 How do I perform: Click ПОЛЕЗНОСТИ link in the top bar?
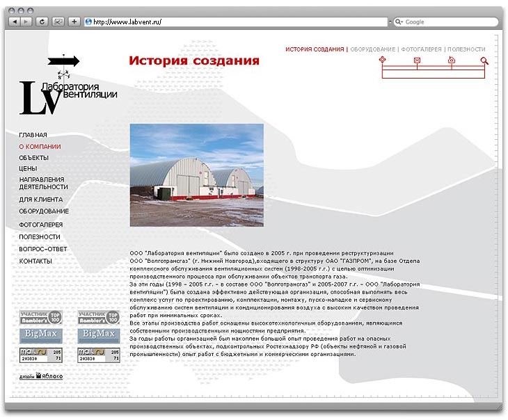coord(466,49)
